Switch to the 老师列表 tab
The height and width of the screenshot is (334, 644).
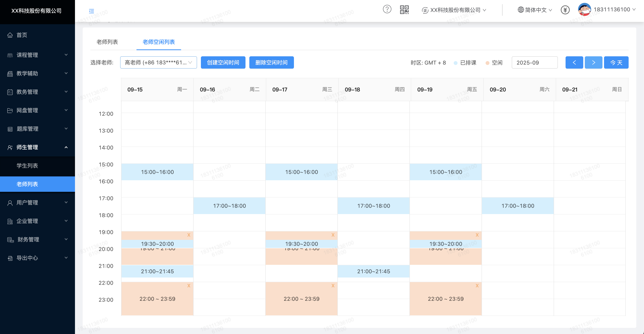[x=107, y=42]
